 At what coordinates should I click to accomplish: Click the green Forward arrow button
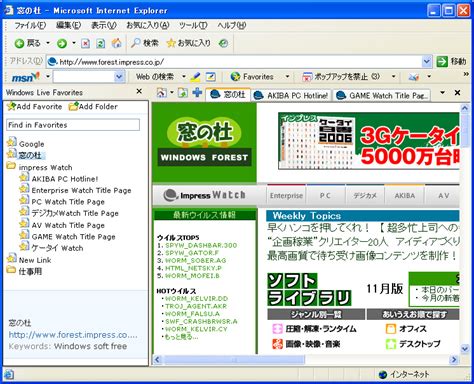[x=62, y=43]
